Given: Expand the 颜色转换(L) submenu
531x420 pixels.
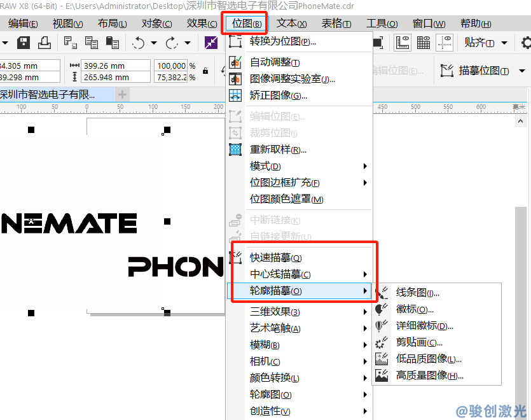Looking at the screenshot, I should pyautogui.click(x=299, y=378).
